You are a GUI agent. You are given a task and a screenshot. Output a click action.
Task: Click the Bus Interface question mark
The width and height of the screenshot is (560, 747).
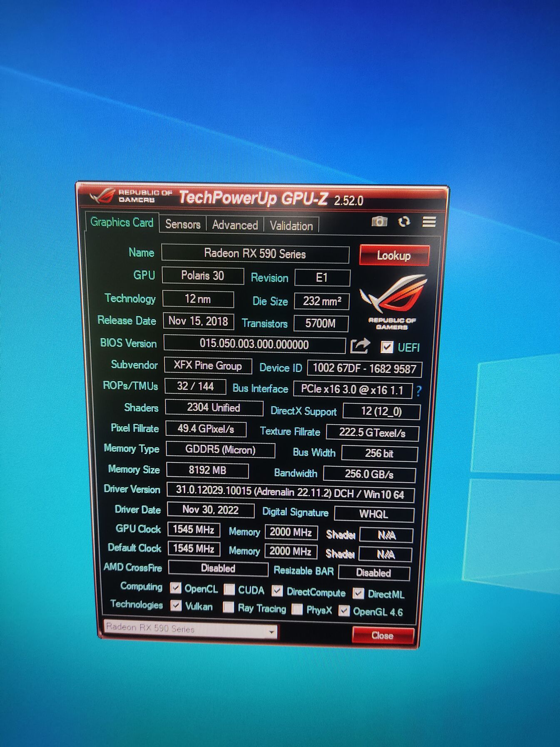coord(418,391)
